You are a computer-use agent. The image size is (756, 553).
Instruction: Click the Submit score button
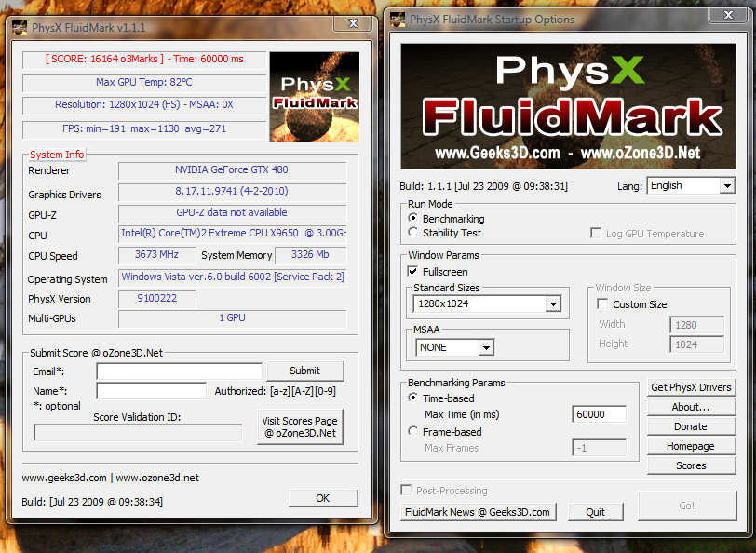pos(305,371)
